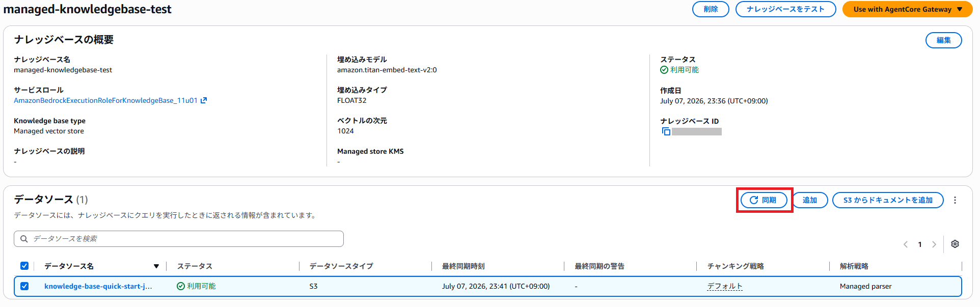Click the 追加 data source button

810,200
